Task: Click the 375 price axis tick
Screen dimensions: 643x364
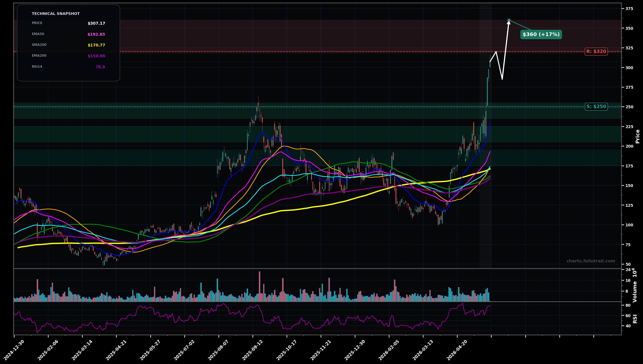Action: [x=629, y=9]
